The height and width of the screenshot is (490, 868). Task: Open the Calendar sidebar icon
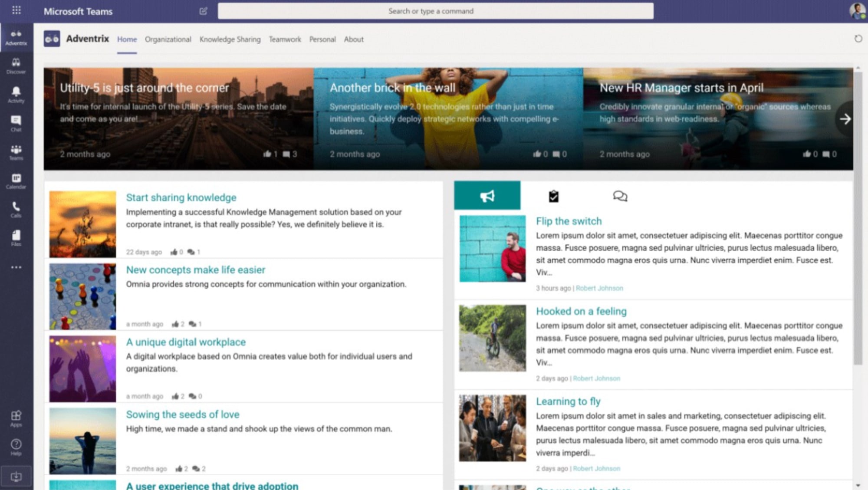[16, 181]
